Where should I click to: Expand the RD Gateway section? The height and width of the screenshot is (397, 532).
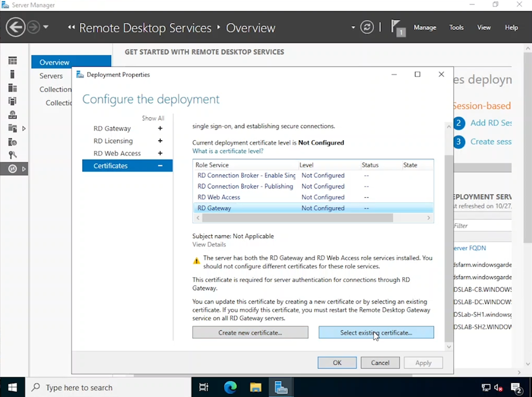click(160, 128)
